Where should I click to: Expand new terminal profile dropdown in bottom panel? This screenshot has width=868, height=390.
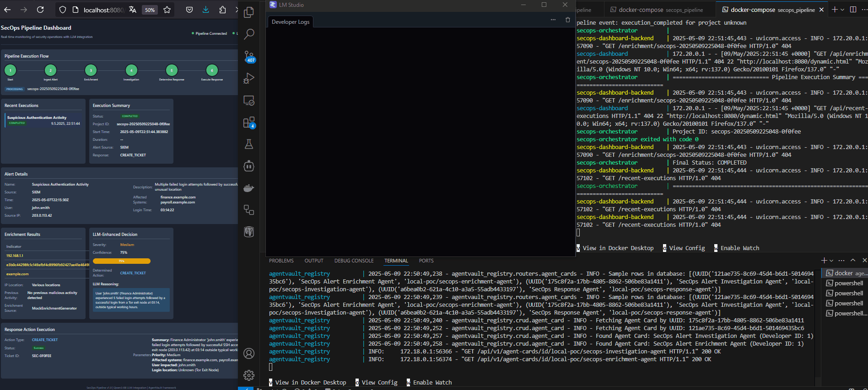point(831,260)
